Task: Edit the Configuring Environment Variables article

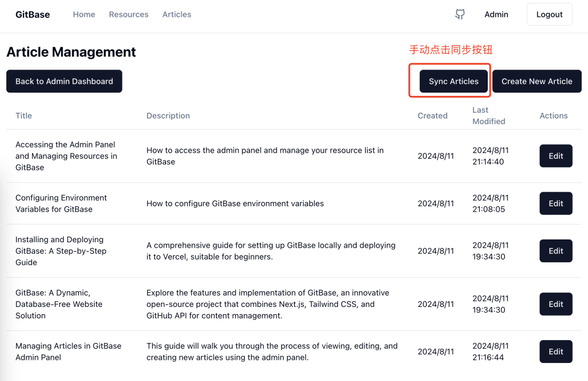Action: click(556, 204)
